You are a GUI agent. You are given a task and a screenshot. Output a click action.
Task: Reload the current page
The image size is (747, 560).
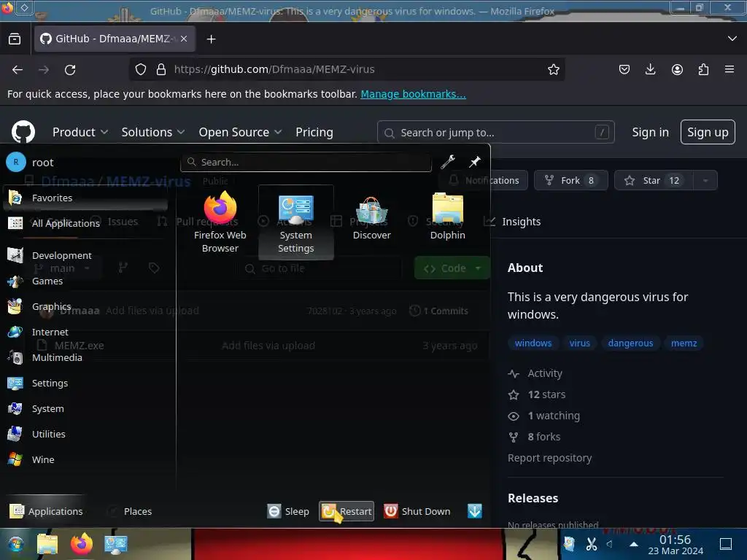click(70, 69)
